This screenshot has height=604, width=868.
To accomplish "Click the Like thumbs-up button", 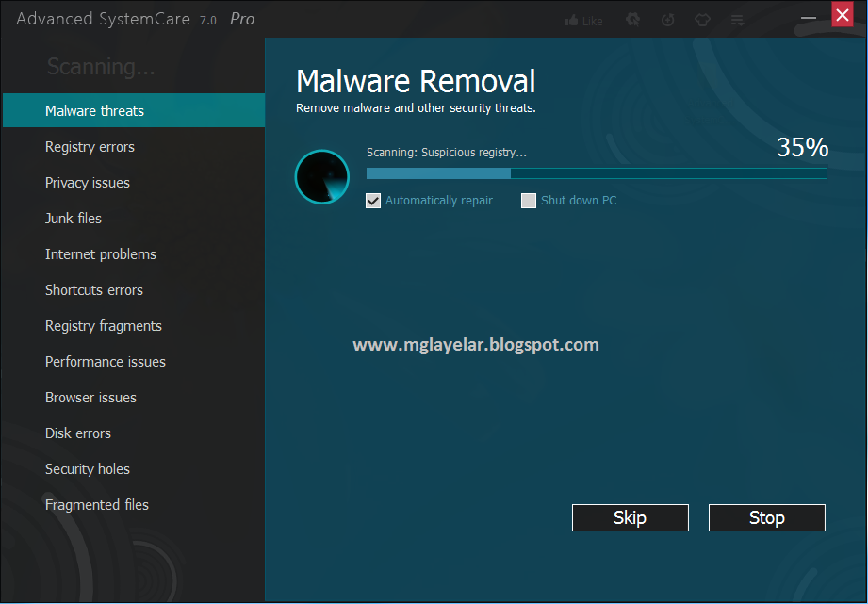I will coord(583,21).
